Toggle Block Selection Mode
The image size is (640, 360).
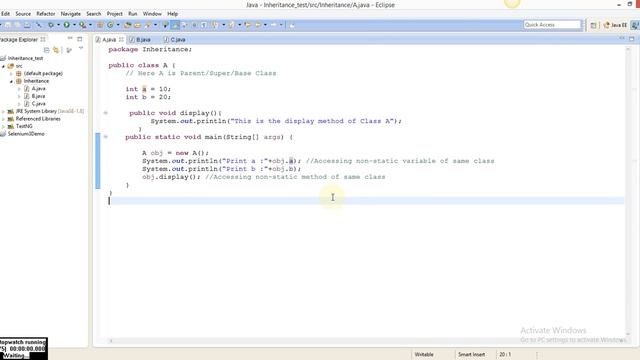coord(194,25)
